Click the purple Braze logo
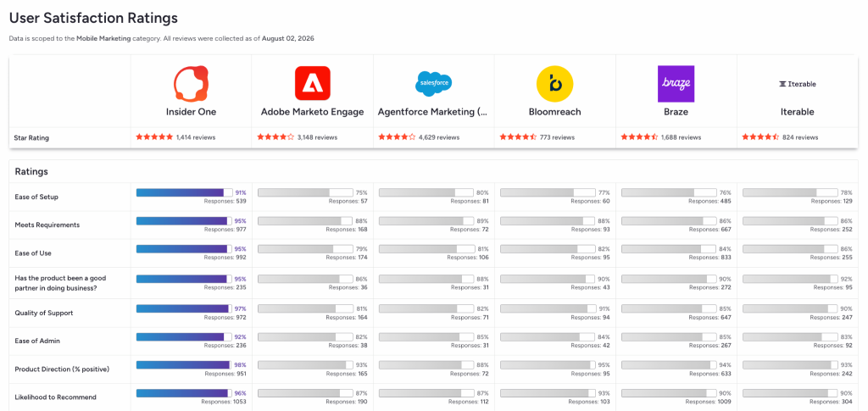The width and height of the screenshot is (868, 411). tap(676, 84)
